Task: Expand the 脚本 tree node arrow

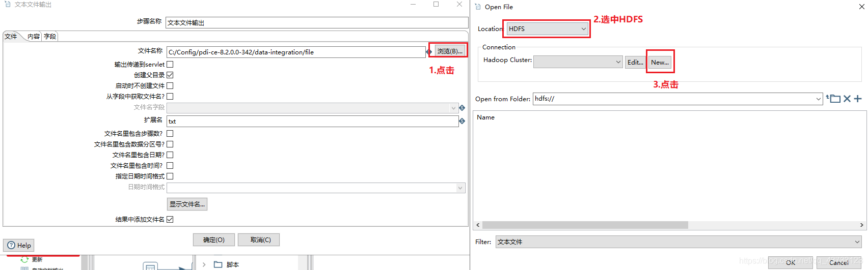Action: pos(204,264)
